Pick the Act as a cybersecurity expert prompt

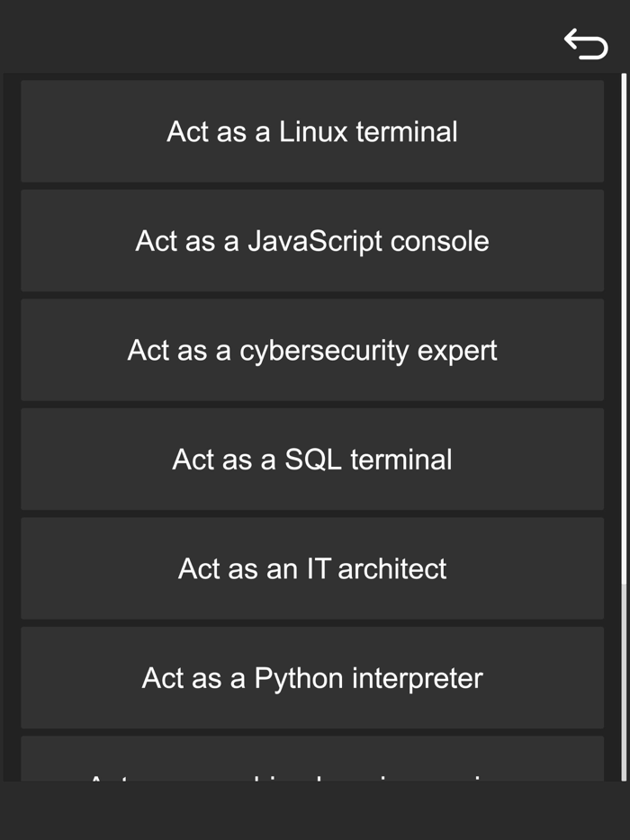(312, 350)
